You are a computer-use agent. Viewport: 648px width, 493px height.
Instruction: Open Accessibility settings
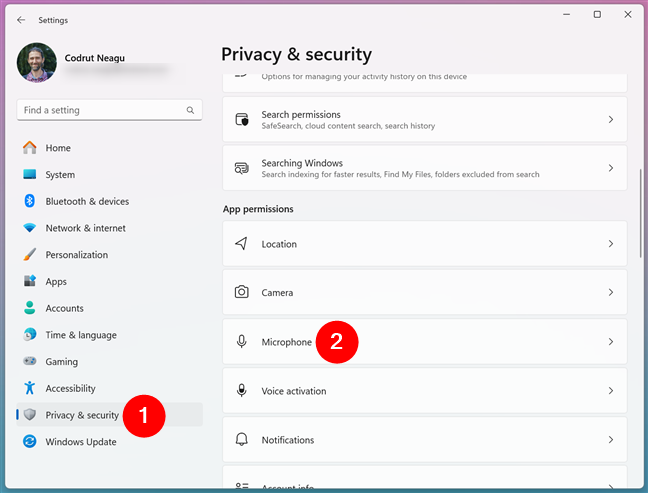pos(110,388)
